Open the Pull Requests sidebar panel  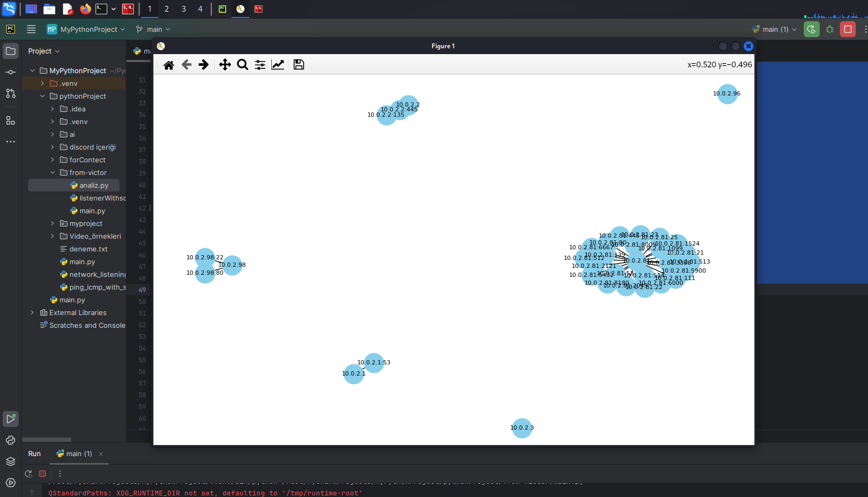[x=11, y=93]
